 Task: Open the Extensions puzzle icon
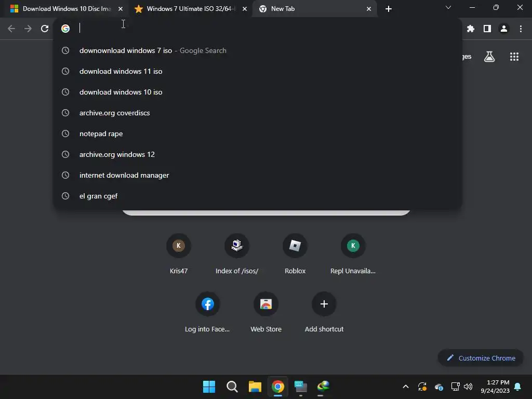(470, 29)
